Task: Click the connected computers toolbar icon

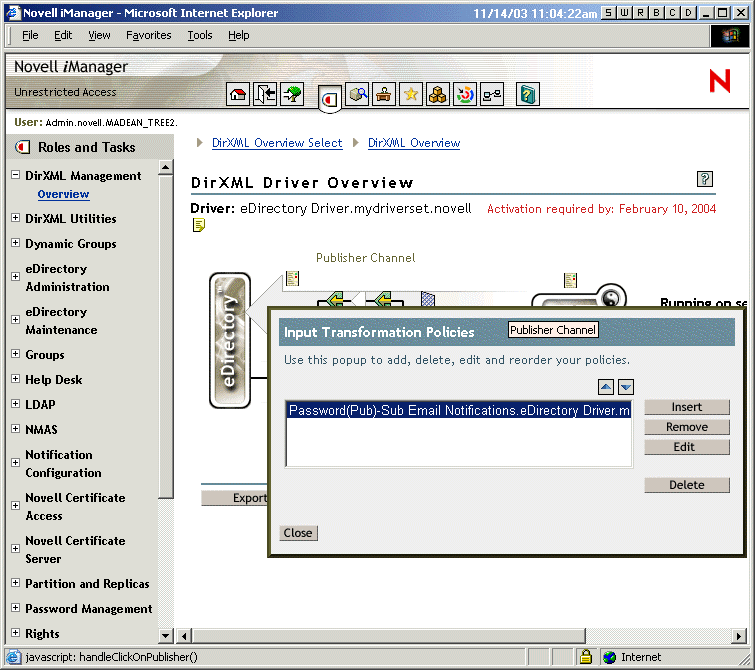Action: pos(492,94)
